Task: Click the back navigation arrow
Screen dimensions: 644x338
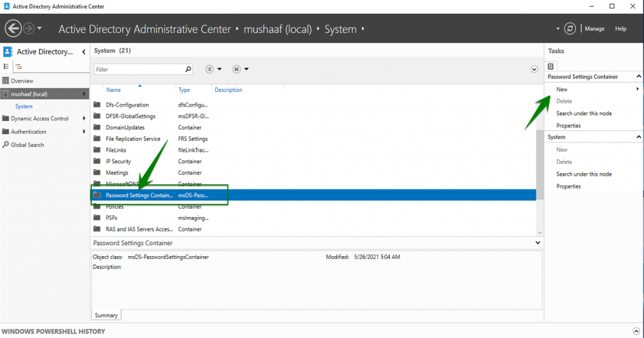Action: 13,29
